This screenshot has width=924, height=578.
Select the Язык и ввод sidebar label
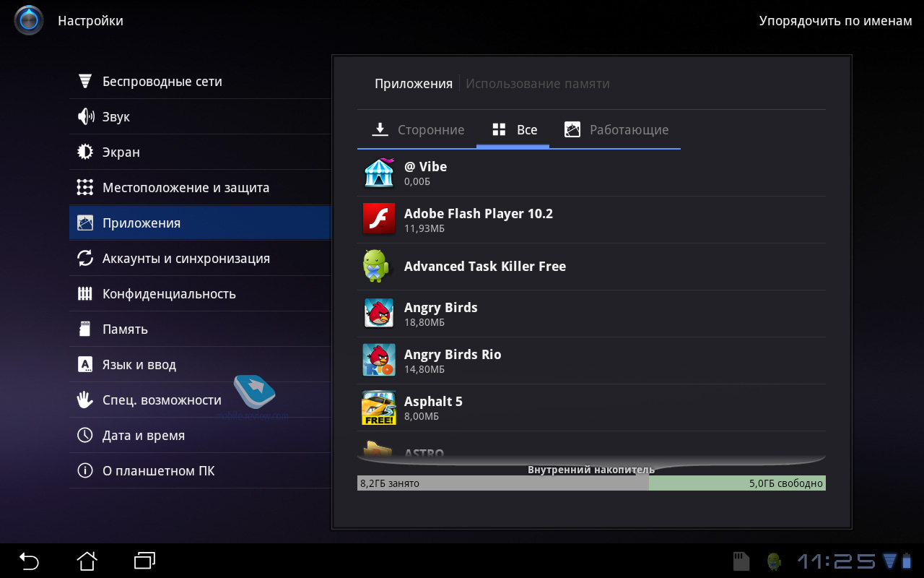pyautogui.click(x=139, y=365)
